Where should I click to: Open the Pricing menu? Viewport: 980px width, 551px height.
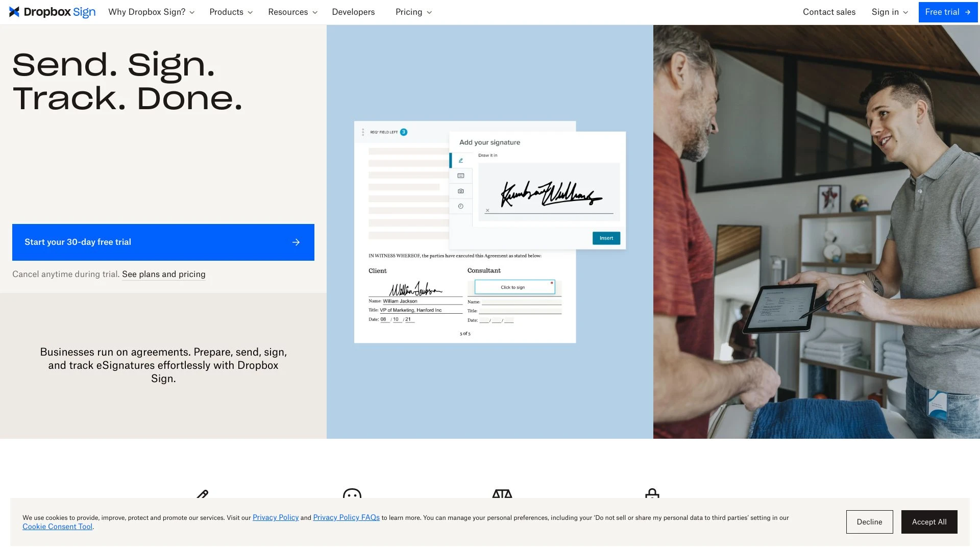410,12
